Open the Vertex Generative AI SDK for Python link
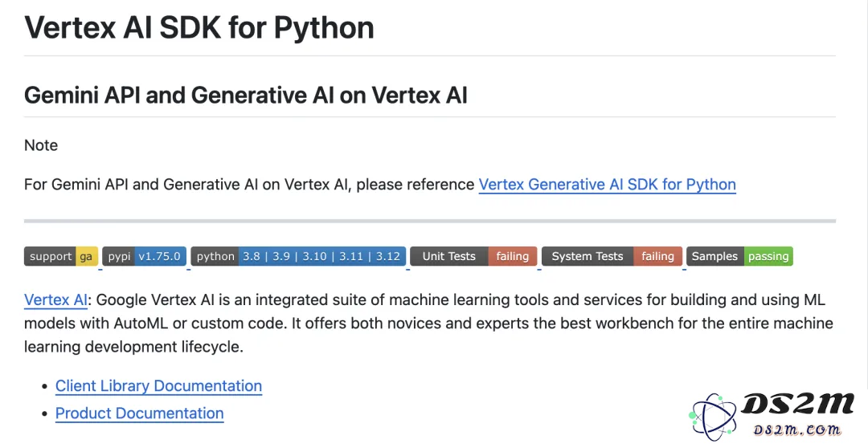This screenshot has width=868, height=444. click(608, 184)
